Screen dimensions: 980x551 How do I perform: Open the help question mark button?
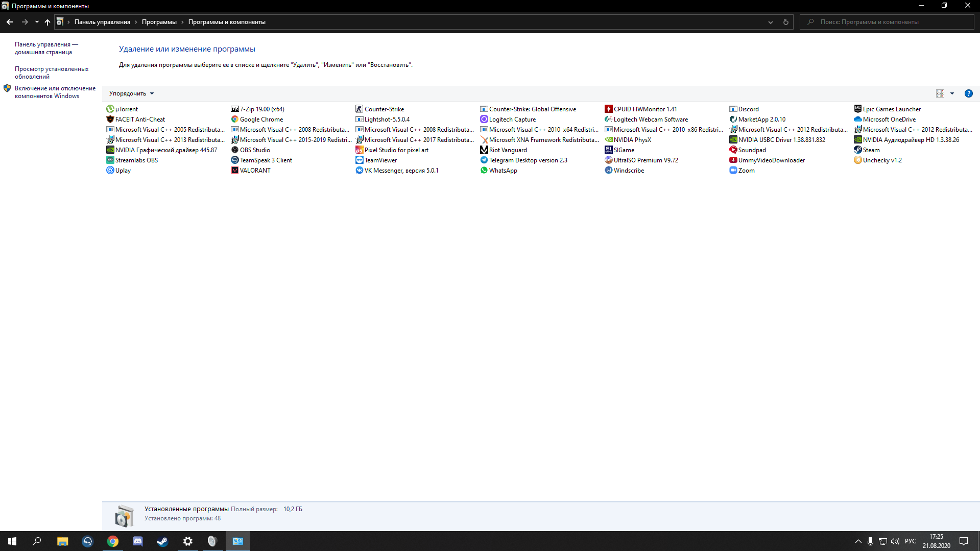point(968,93)
